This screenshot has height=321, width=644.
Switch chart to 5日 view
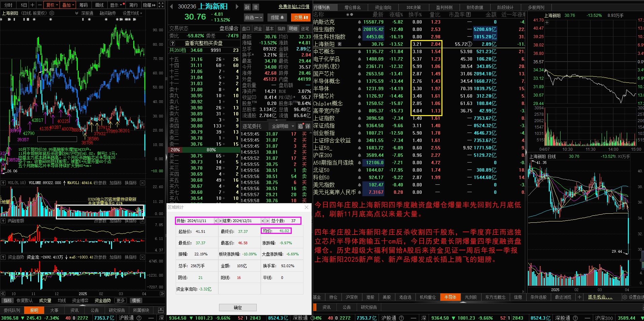[24, 5]
